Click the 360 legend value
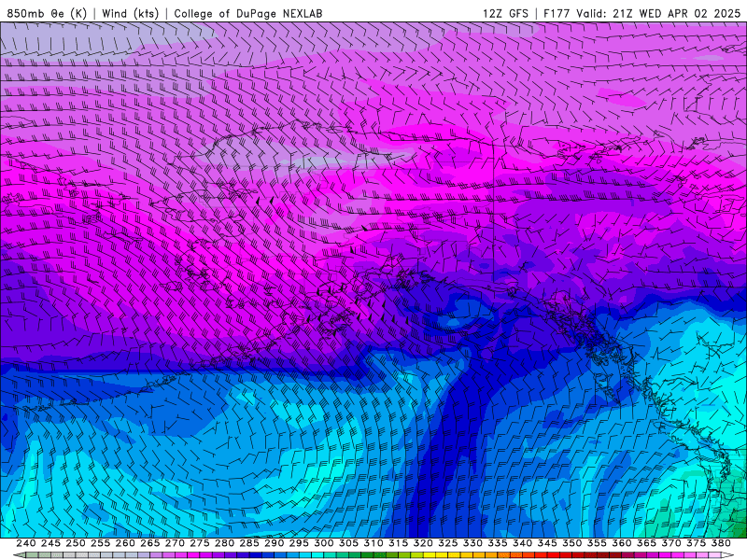 coord(621,543)
